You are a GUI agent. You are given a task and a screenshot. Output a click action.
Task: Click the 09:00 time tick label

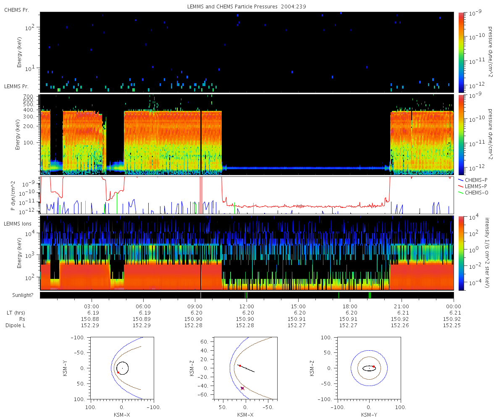pos(195,307)
